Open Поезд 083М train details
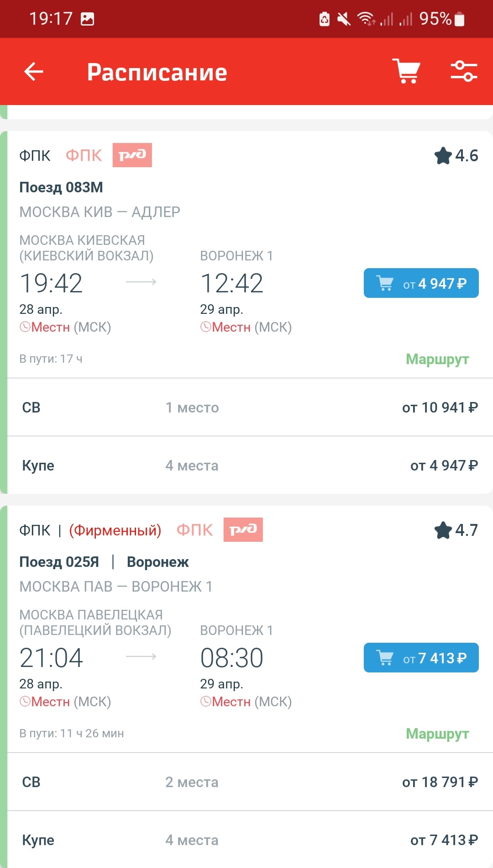The width and height of the screenshot is (493, 868). [x=61, y=187]
